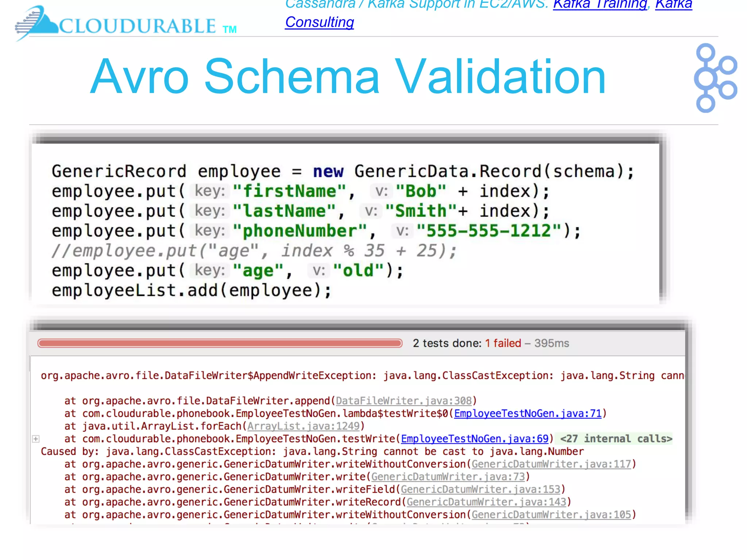
Task: Click the commented-out age put line
Action: pos(254,251)
